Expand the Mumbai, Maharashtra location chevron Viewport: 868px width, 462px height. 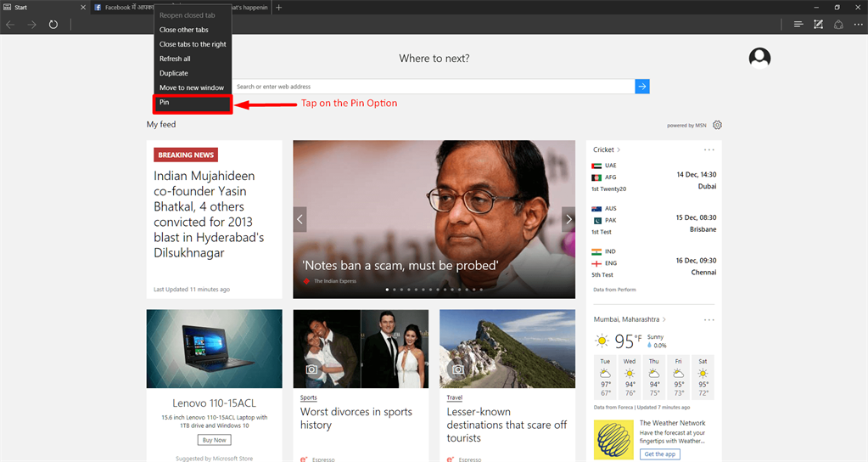[664, 319]
